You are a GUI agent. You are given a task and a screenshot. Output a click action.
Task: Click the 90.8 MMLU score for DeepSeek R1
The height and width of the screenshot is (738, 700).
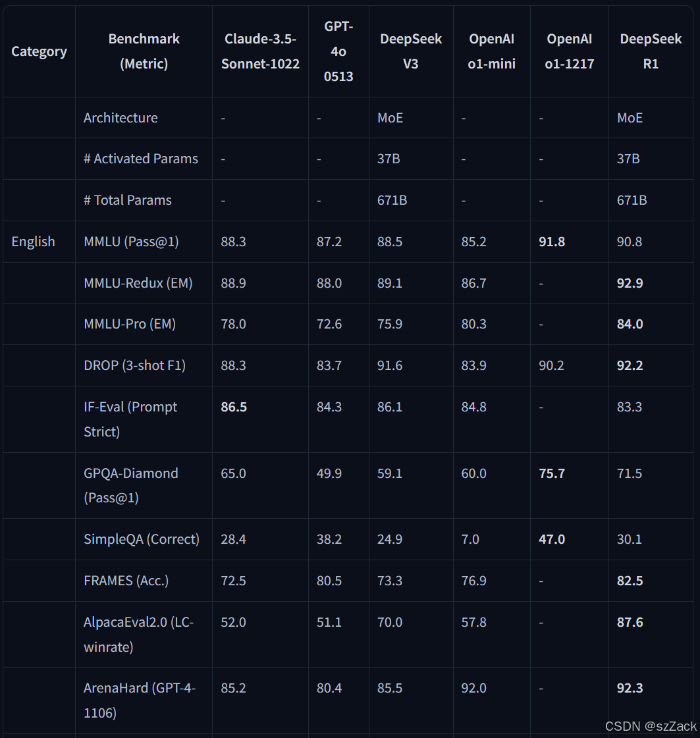click(x=630, y=242)
